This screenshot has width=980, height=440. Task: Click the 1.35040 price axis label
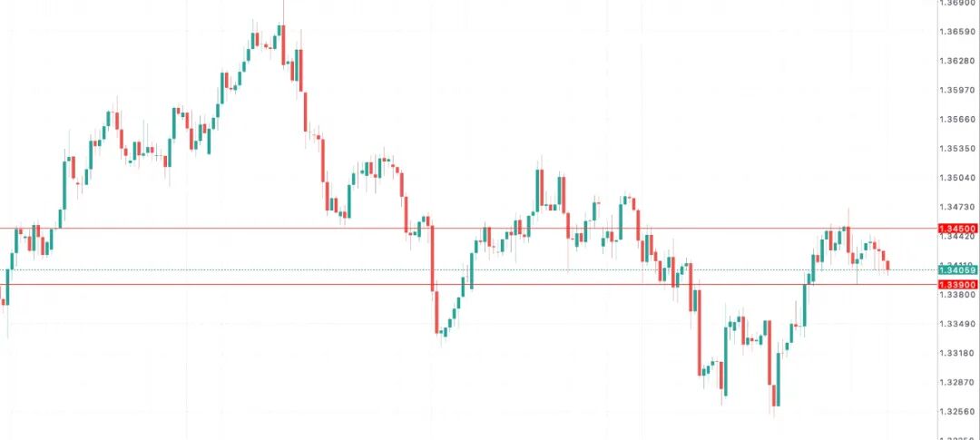point(957,178)
